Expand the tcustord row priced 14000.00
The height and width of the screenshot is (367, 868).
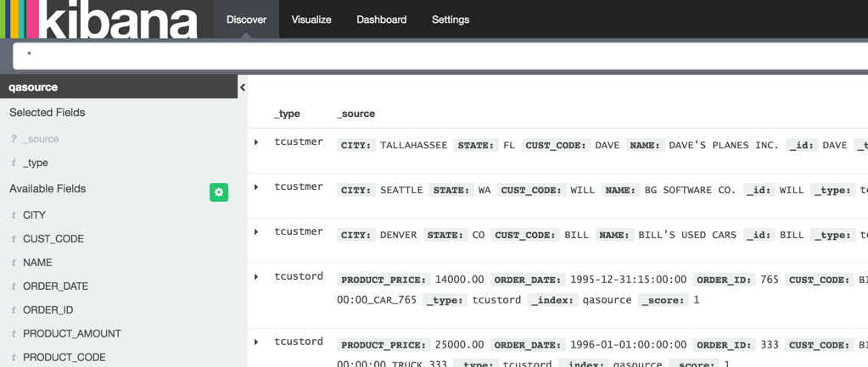pyautogui.click(x=256, y=277)
